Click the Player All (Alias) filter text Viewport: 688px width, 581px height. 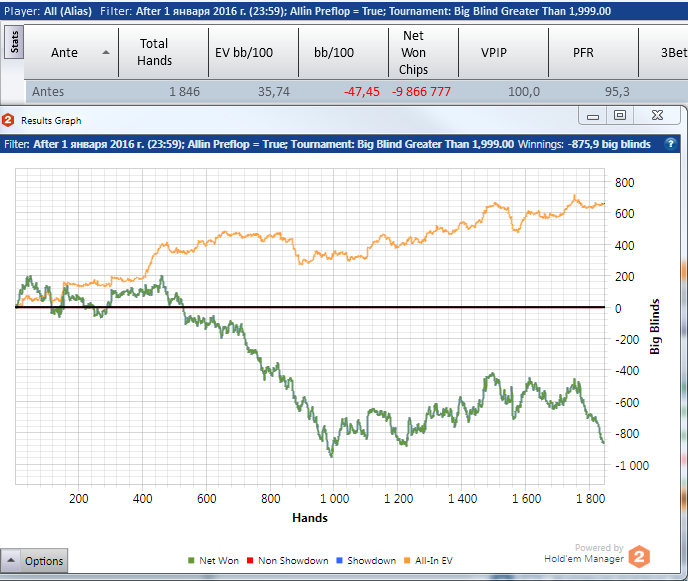(x=48, y=11)
